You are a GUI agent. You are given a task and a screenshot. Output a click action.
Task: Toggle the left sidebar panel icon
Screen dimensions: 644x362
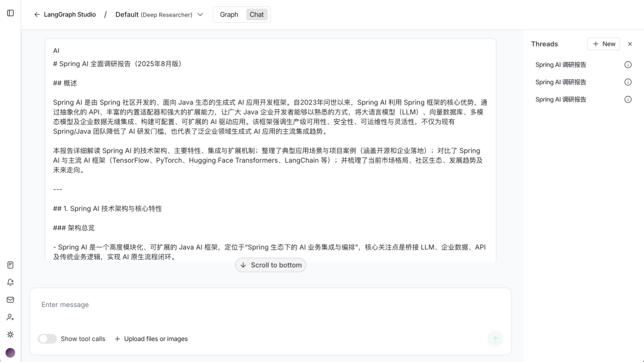pos(10,13)
